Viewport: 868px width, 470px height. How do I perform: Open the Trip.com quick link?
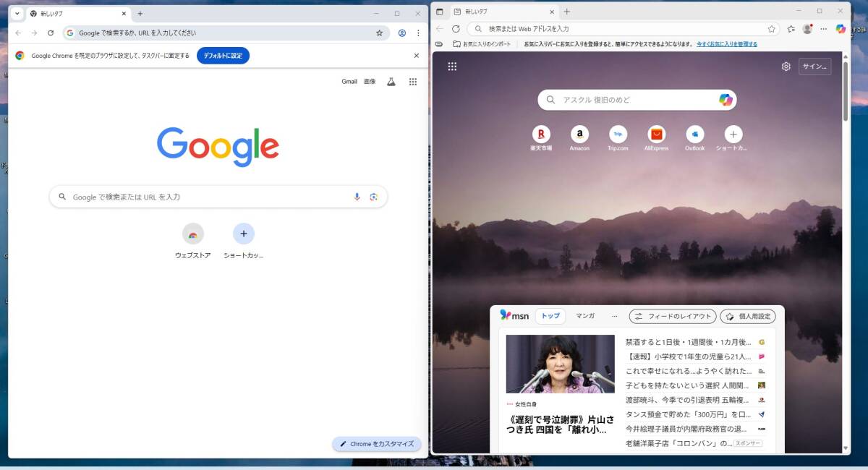[x=618, y=138]
